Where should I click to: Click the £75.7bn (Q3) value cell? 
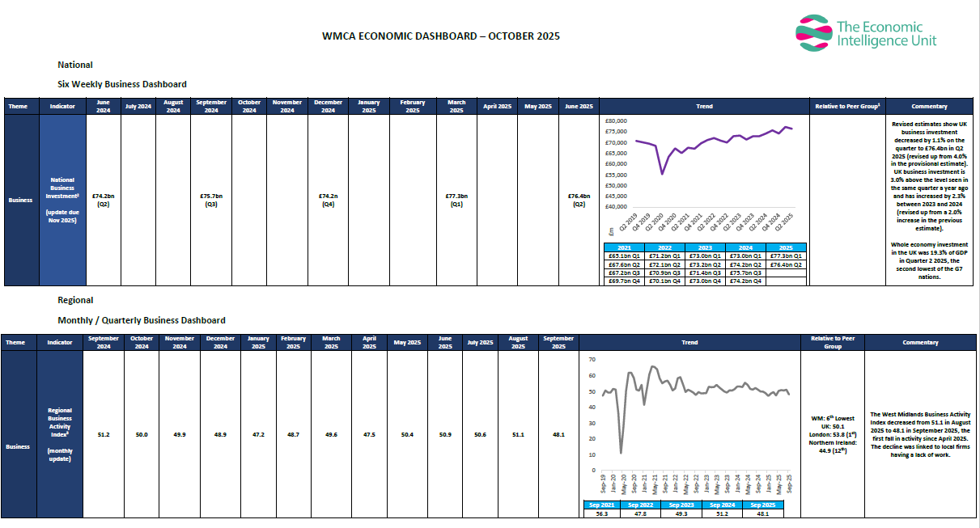coord(211,200)
